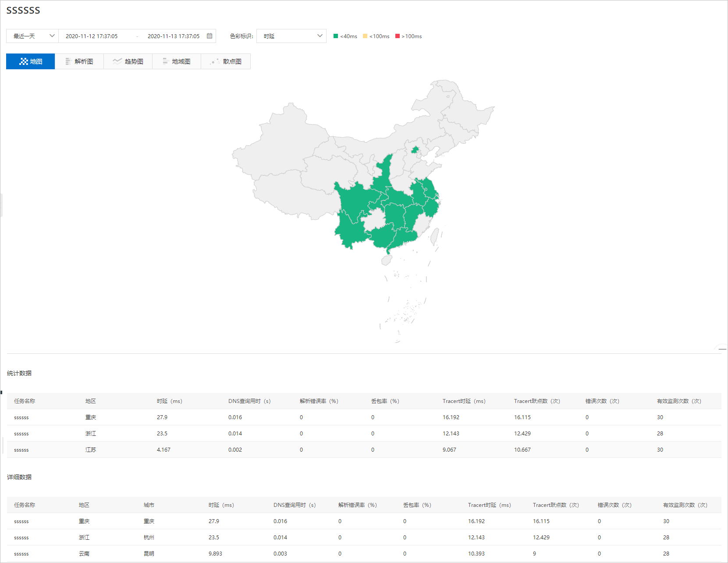Switch to the 趋势图 trend tab
Screen dimensions: 728x563
click(128, 61)
